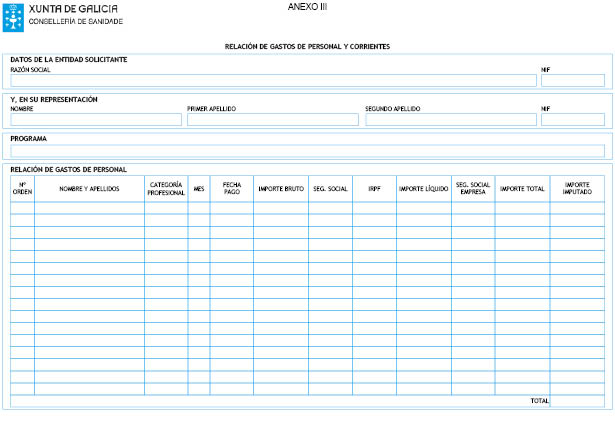Select the Importe Bruto column header

click(281, 188)
